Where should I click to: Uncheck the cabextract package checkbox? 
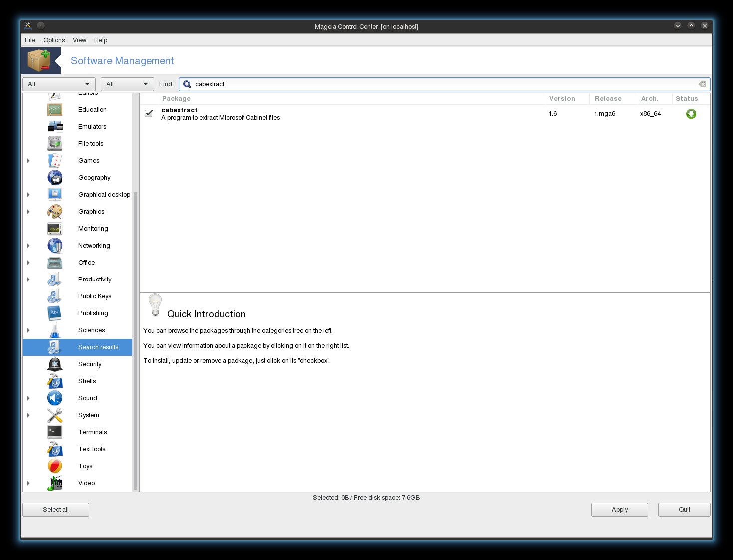(149, 113)
